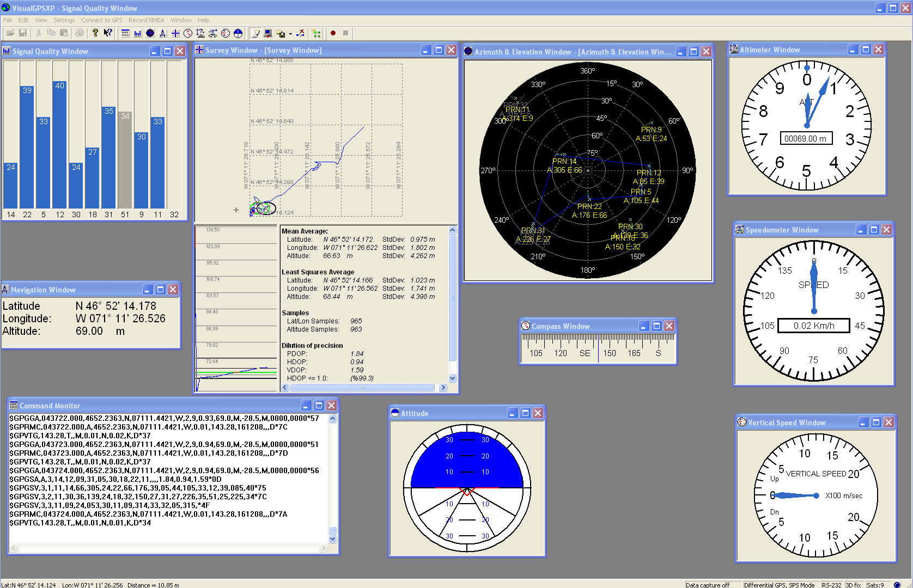The image size is (913, 588).
Task: Expand dropdown arrow beside folder-disk toolbar icon
Action: point(290,34)
